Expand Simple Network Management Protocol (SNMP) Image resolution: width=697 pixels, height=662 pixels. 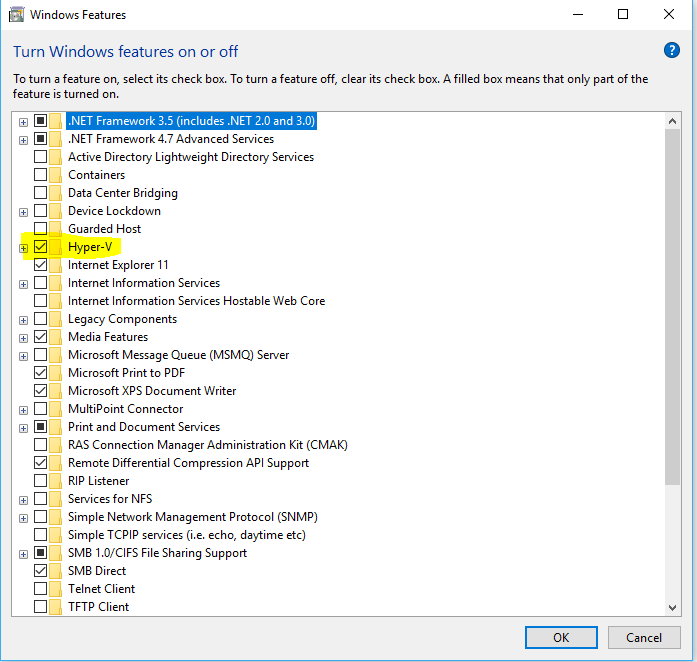pos(24,518)
